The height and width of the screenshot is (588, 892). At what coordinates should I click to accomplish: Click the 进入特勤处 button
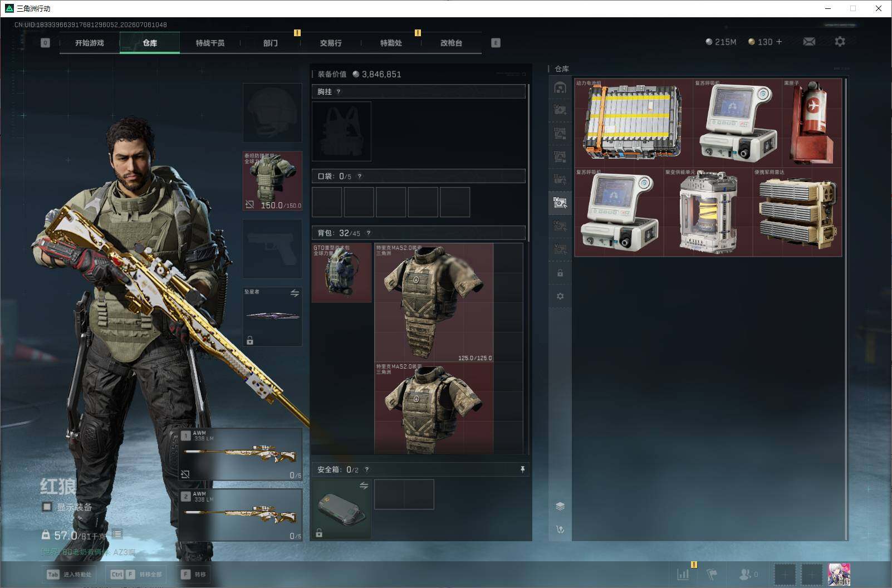click(70, 575)
